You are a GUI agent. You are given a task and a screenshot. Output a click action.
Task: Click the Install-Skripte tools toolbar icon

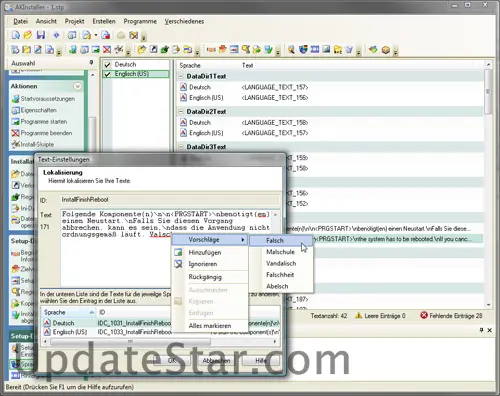point(119,50)
